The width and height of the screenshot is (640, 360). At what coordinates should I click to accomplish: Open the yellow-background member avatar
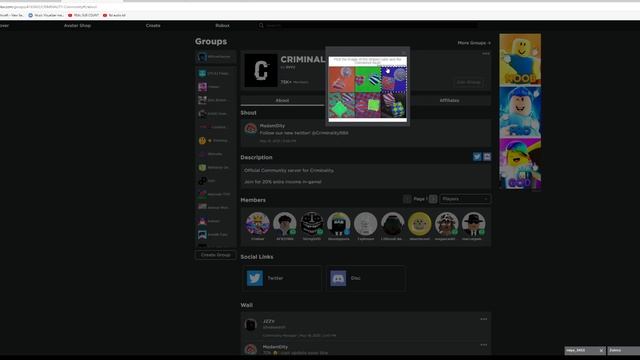point(420,224)
